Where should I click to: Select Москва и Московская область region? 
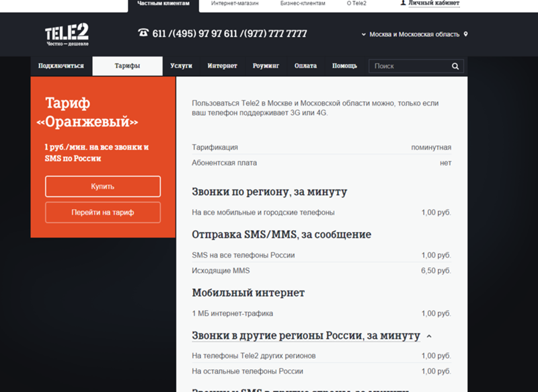[x=414, y=34]
